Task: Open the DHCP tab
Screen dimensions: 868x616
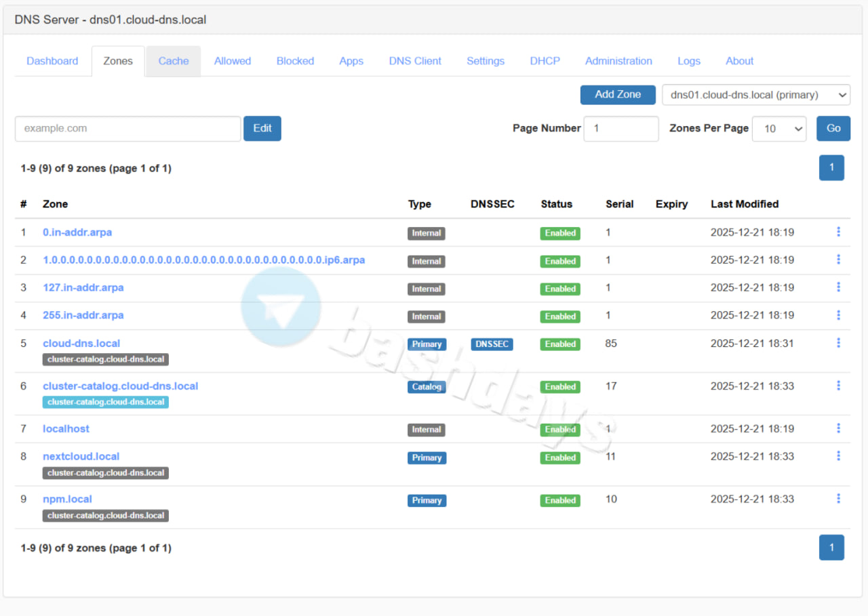Action: 545,61
